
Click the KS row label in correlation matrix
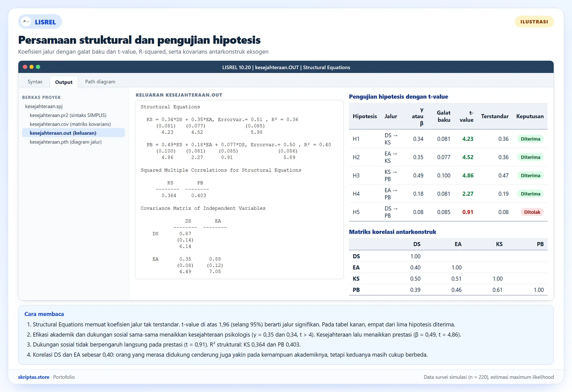click(356, 279)
